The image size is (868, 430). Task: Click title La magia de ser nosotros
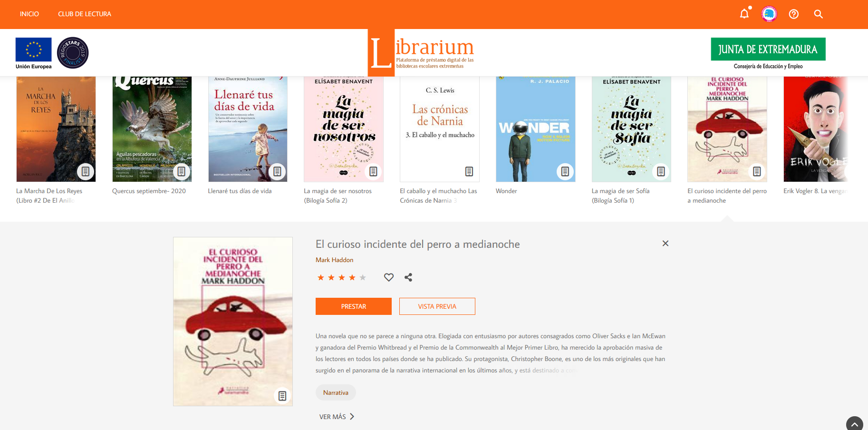[338, 195]
